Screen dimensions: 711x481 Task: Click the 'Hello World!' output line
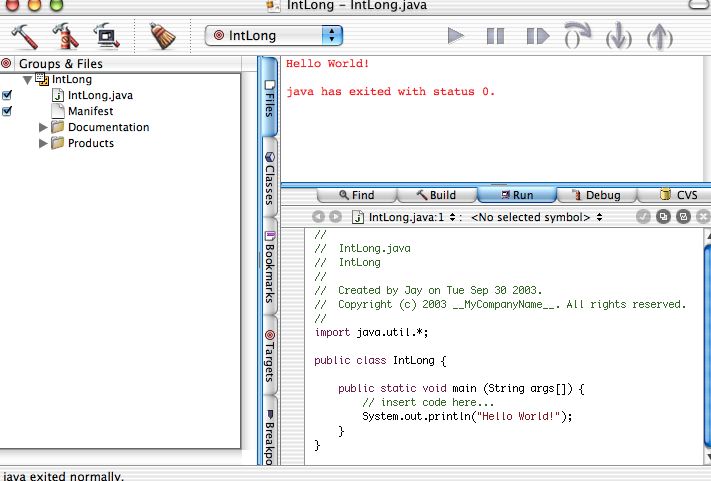tap(327, 63)
